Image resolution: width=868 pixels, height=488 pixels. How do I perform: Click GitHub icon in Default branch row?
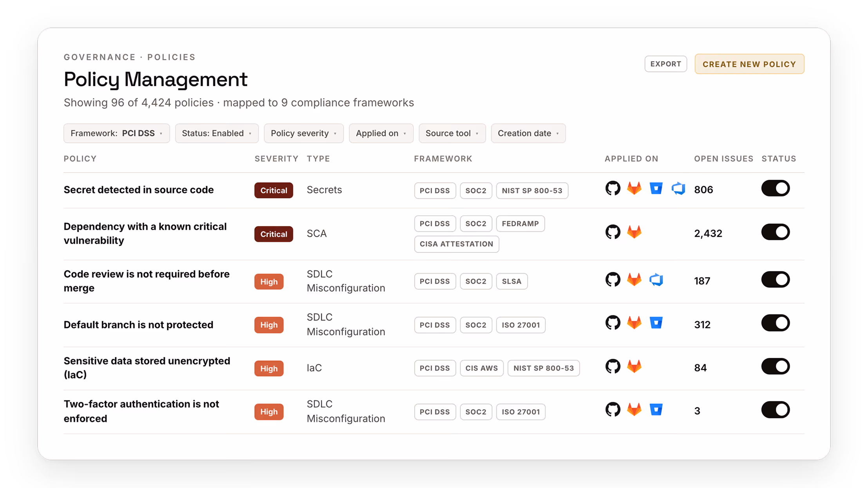[613, 323]
